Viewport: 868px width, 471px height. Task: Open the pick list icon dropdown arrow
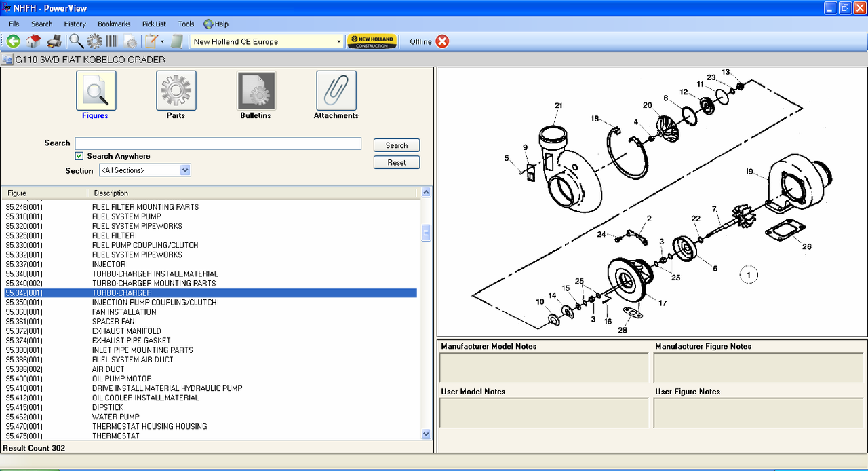click(162, 41)
